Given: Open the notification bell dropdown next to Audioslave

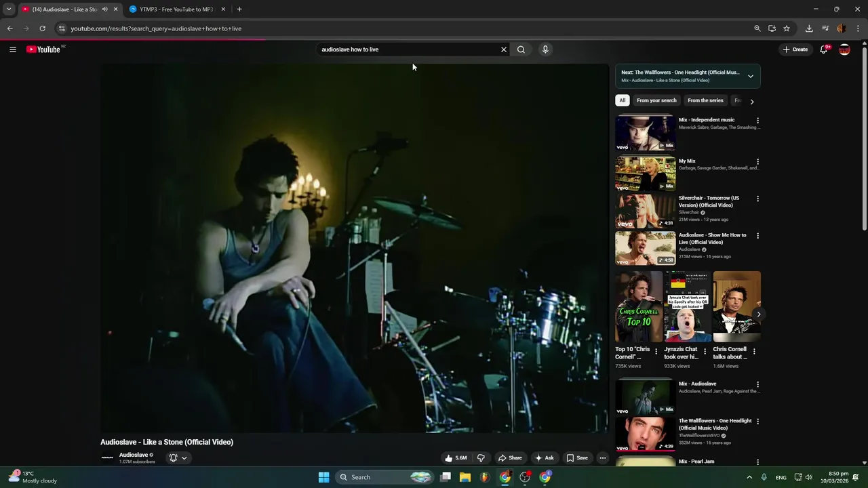Looking at the screenshot, I should coord(178,457).
